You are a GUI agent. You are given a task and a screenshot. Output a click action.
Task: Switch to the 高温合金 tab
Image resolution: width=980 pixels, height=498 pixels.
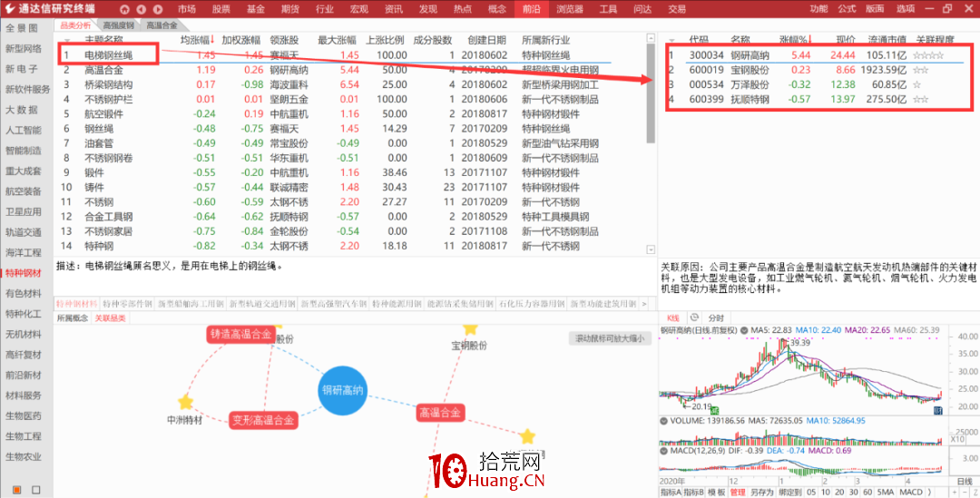(x=162, y=25)
